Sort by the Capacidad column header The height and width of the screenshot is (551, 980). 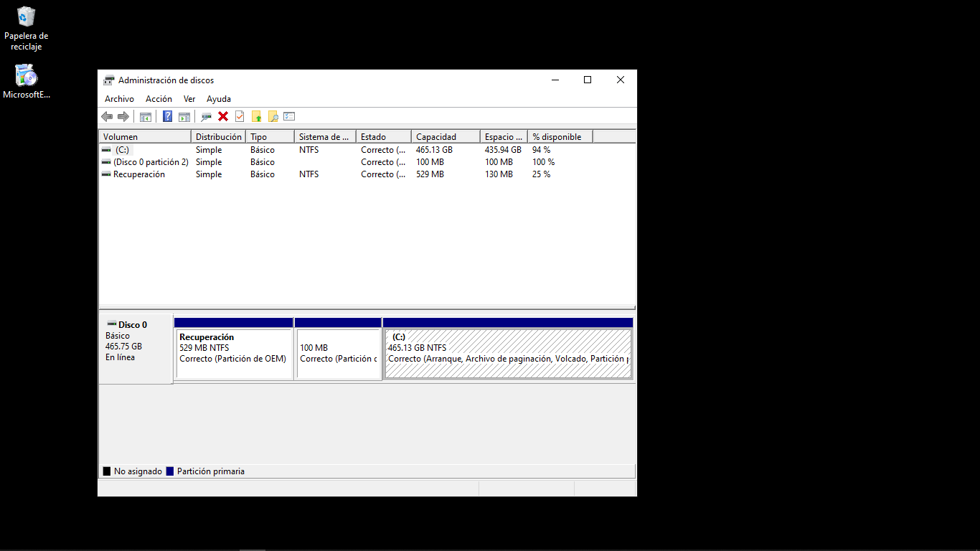(446, 136)
